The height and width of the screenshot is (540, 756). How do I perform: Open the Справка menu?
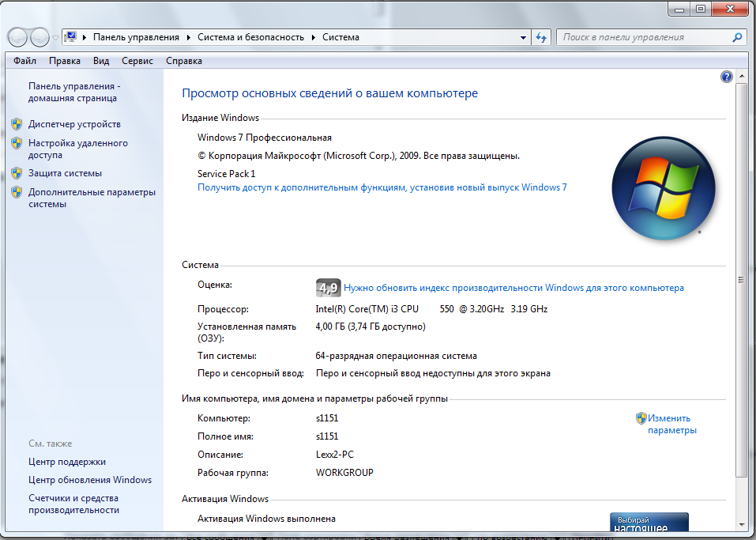pyautogui.click(x=184, y=61)
